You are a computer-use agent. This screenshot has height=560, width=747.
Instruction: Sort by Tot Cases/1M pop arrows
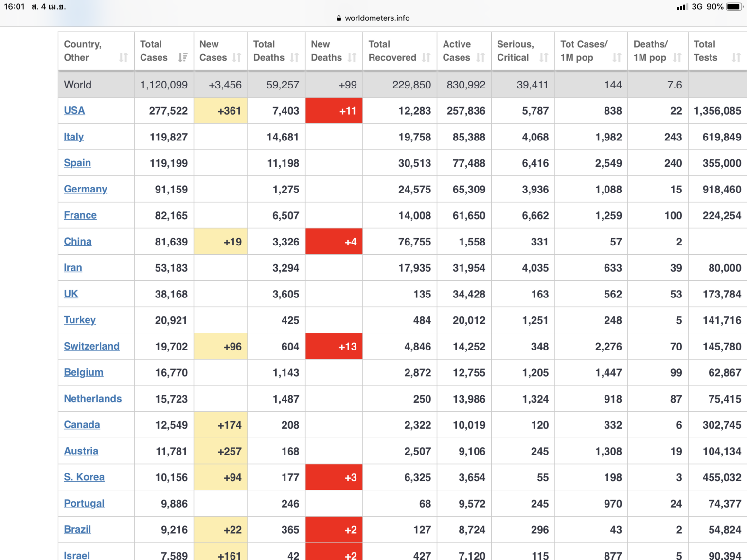pos(617,58)
